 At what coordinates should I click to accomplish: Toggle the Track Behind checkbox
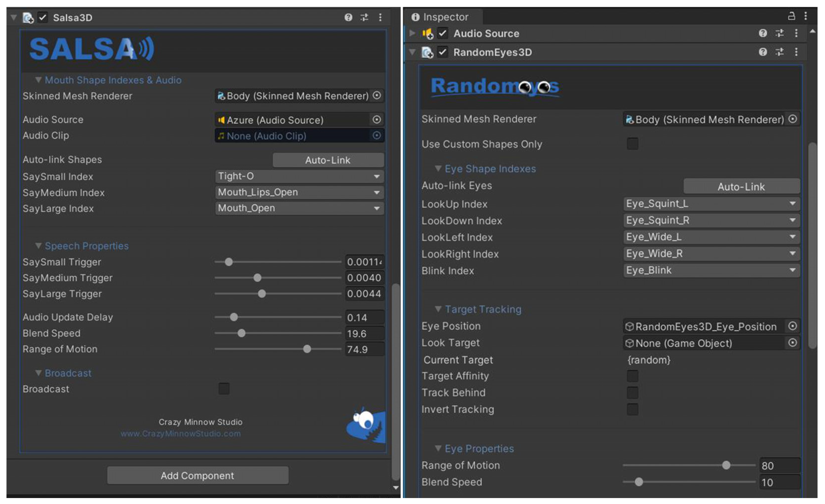(x=632, y=393)
